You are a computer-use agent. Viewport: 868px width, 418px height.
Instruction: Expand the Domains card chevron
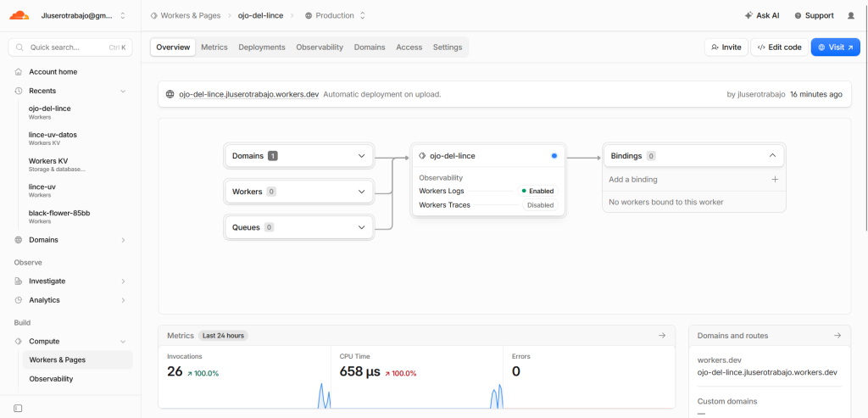click(361, 156)
